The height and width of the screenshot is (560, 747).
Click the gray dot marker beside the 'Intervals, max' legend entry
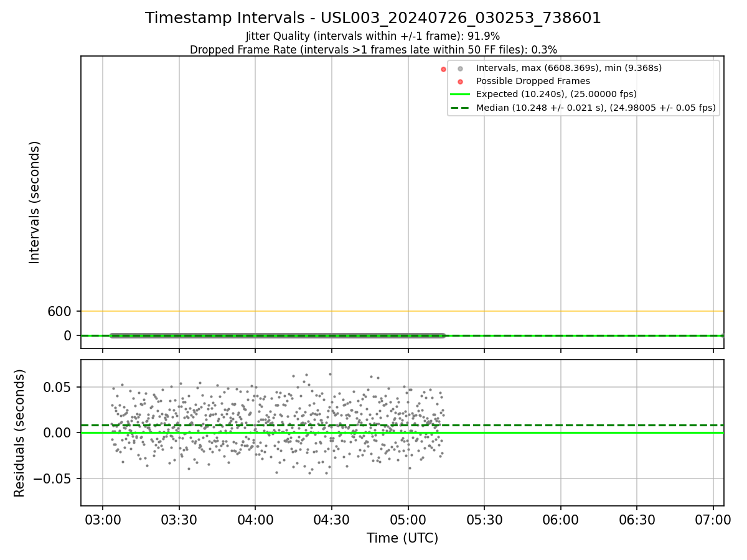point(460,68)
